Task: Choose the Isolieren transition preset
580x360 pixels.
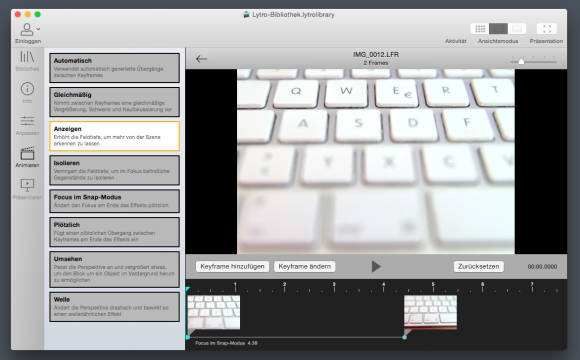Action: [x=115, y=170]
